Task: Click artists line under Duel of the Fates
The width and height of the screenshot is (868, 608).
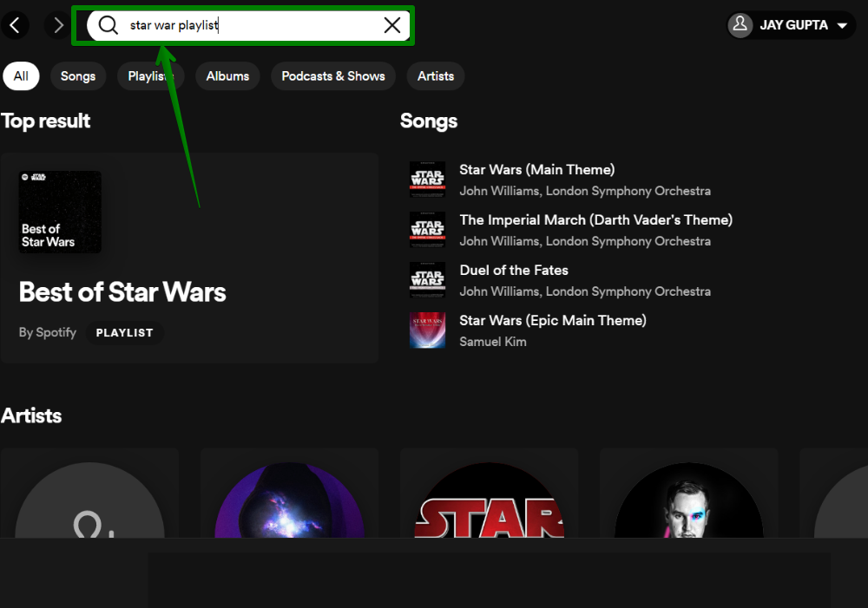Action: 585,291
